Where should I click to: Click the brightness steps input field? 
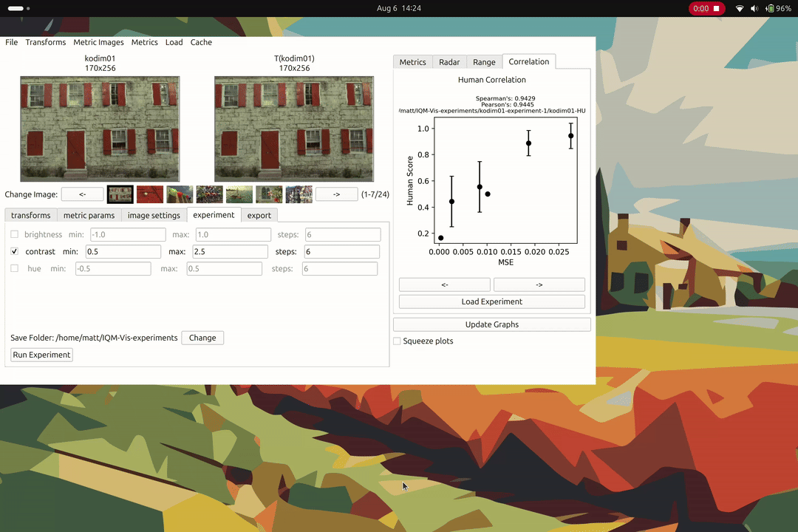pos(343,235)
